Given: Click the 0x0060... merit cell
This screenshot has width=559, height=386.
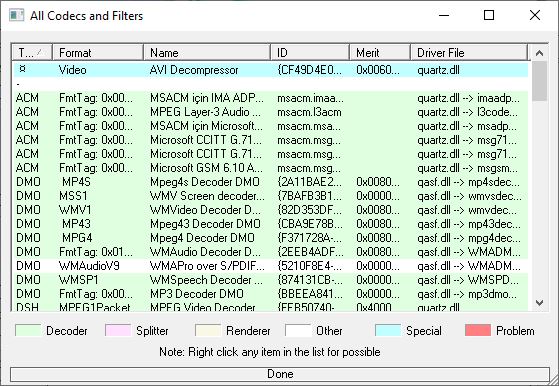Looking at the screenshot, I should point(378,70).
